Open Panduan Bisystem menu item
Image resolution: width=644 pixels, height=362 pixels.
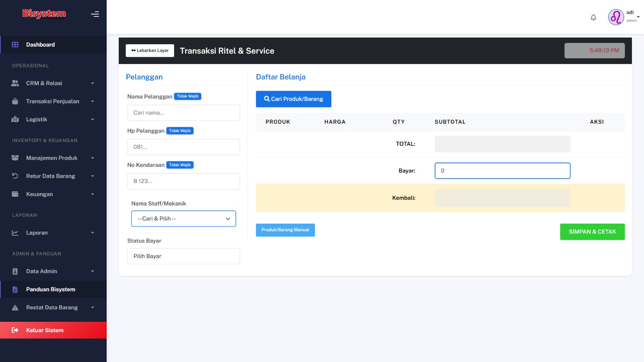[x=53, y=290]
